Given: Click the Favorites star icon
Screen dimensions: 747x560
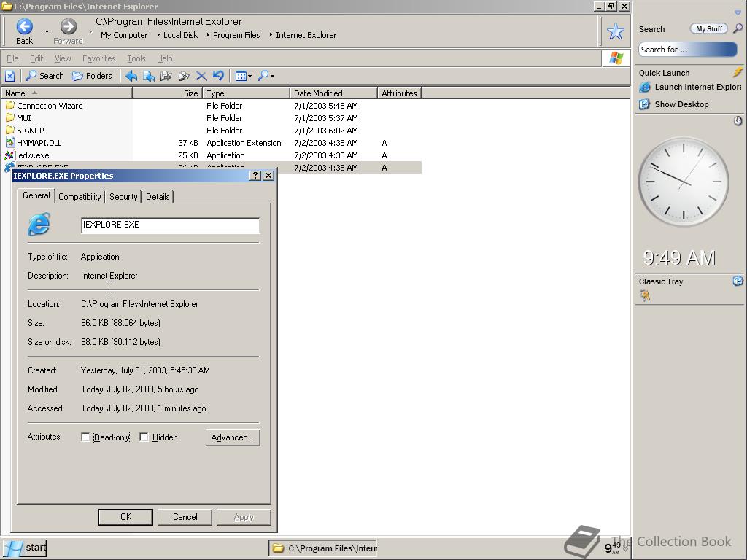Looking at the screenshot, I should point(616,31).
